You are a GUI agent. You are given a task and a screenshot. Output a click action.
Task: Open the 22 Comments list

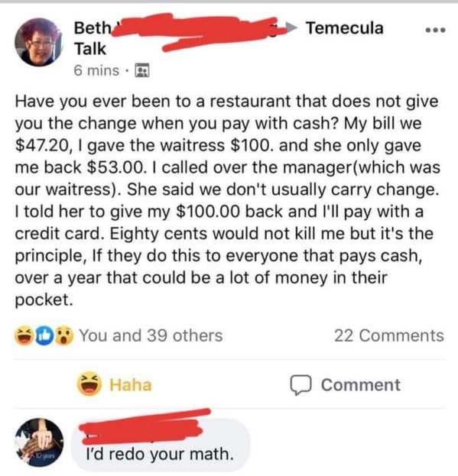[389, 335]
